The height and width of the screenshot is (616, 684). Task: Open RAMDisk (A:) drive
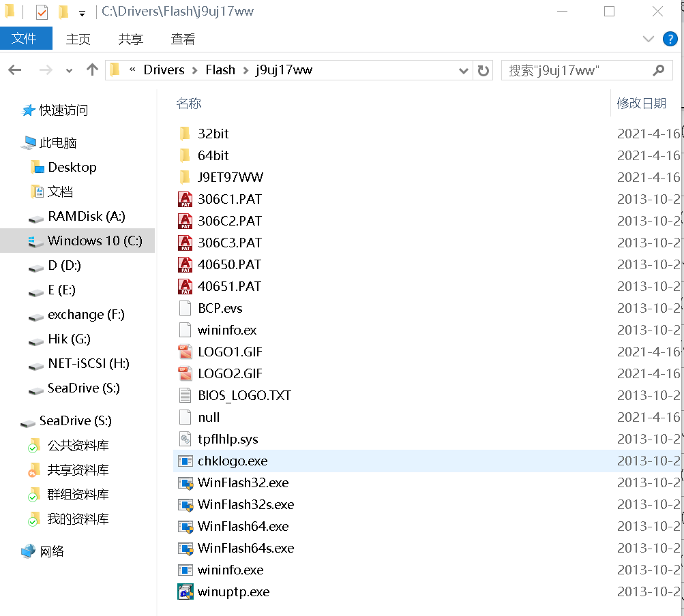pyautogui.click(x=77, y=216)
